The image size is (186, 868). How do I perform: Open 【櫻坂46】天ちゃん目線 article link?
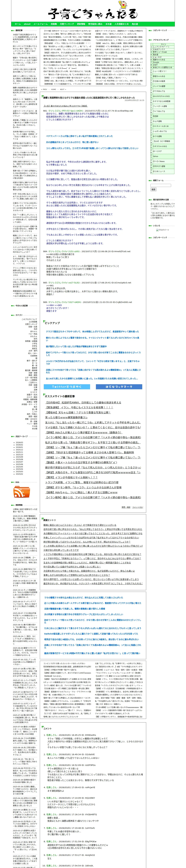coord(78,412)
